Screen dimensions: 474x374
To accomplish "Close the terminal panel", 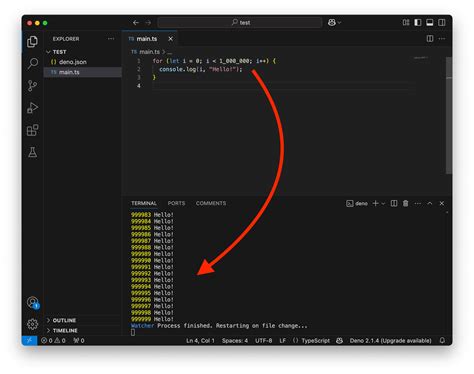I will 442,203.
